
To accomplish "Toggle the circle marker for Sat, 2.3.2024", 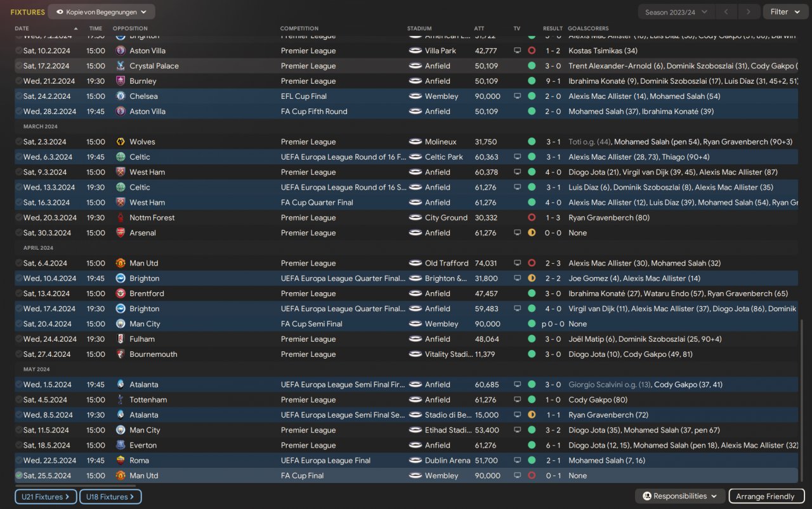I will tap(19, 142).
